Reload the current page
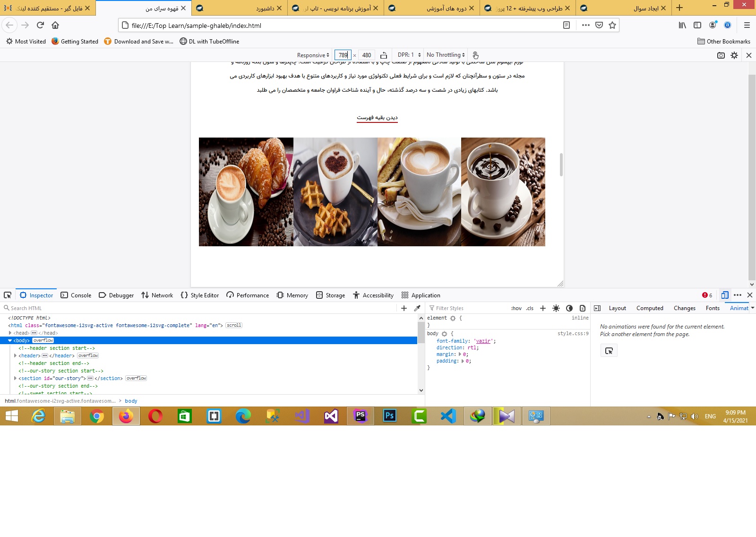The width and height of the screenshot is (756, 537). click(x=40, y=25)
